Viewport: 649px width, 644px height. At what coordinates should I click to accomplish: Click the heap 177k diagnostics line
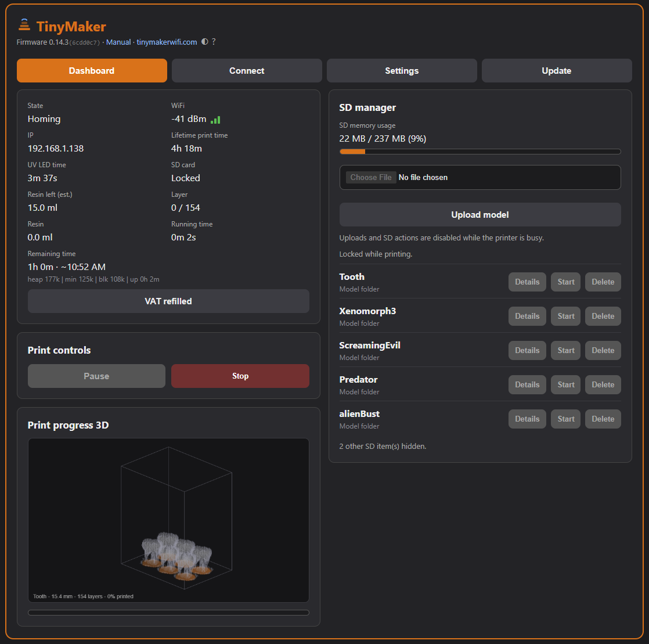click(93, 279)
